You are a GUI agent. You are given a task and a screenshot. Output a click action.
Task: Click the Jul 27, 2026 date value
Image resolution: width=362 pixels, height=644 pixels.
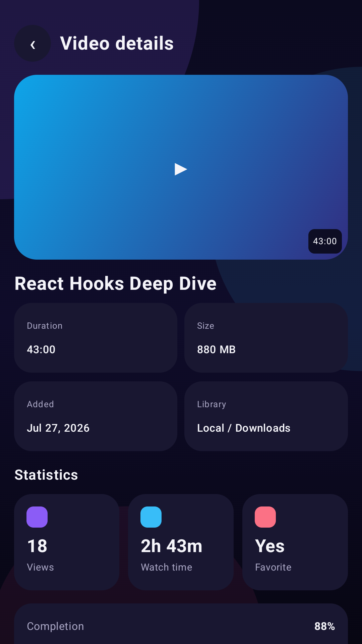[x=58, y=428]
